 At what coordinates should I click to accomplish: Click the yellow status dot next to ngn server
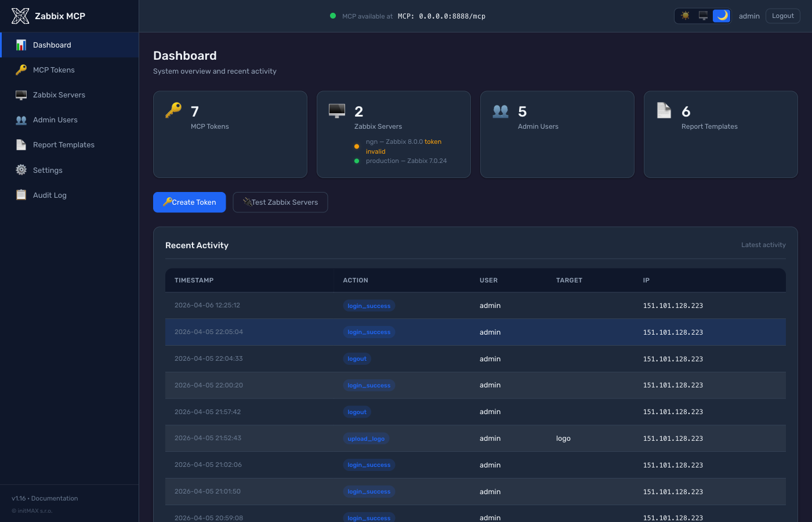click(356, 147)
